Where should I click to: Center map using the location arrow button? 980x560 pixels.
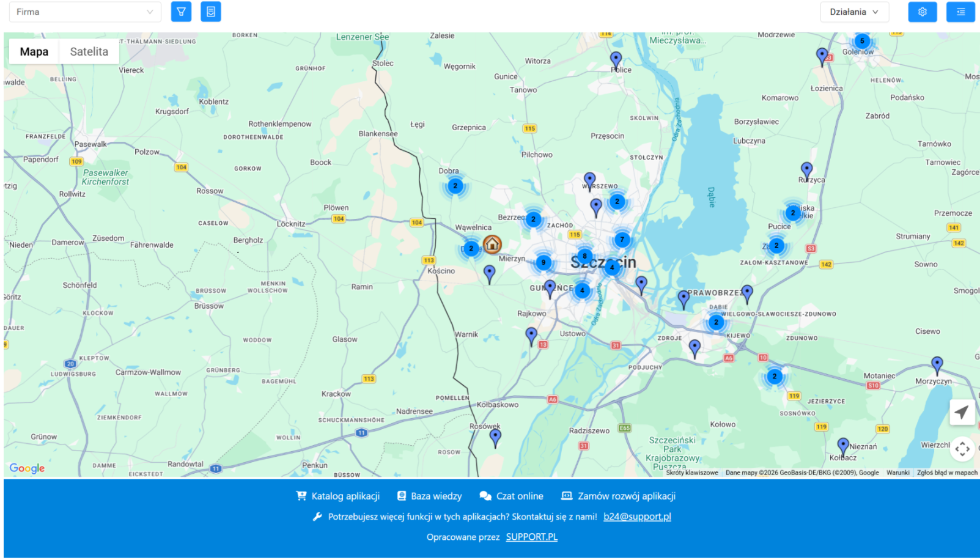pos(962,413)
